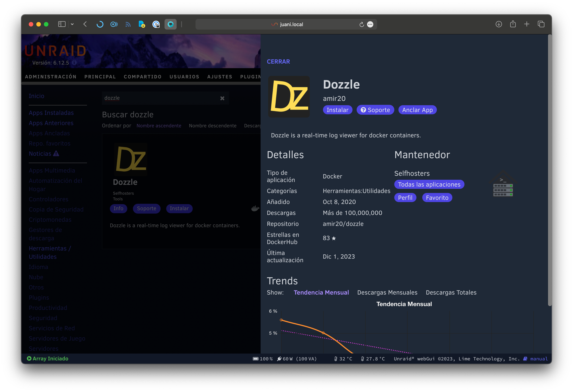Click the Anclar App button
Image resolution: width=573 pixels, height=392 pixels.
(417, 110)
